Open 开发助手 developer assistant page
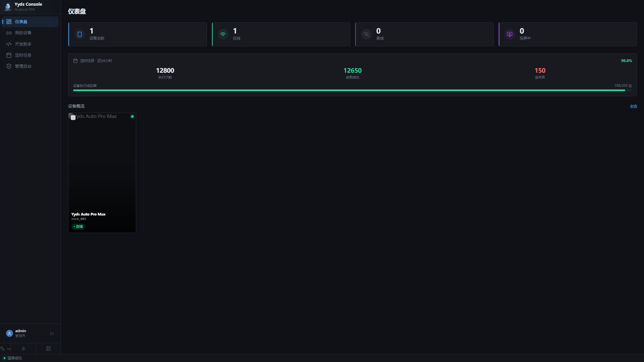The image size is (644, 362). pos(30,44)
